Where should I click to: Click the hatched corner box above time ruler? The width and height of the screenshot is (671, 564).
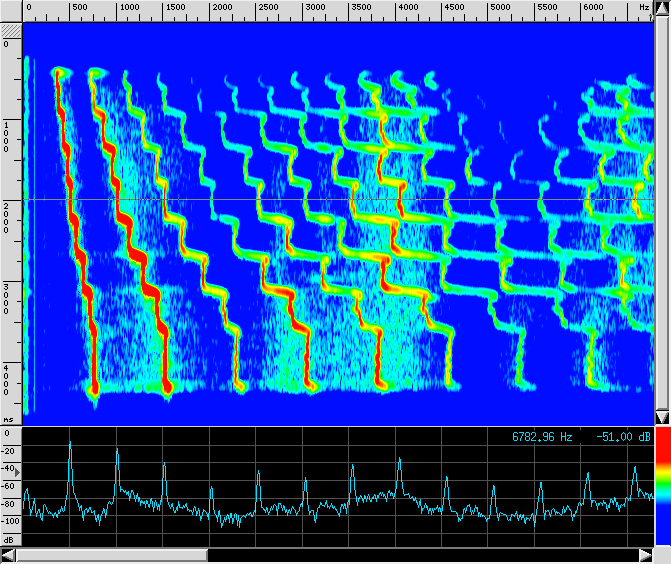click(10, 31)
